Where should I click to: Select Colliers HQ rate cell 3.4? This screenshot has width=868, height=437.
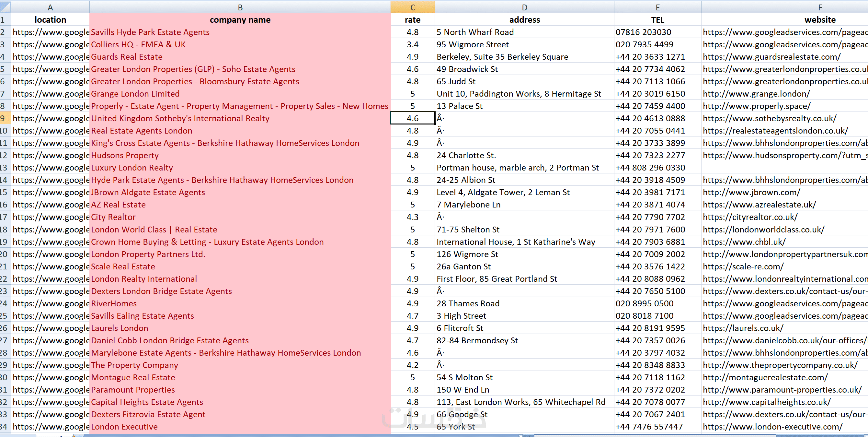pos(412,44)
